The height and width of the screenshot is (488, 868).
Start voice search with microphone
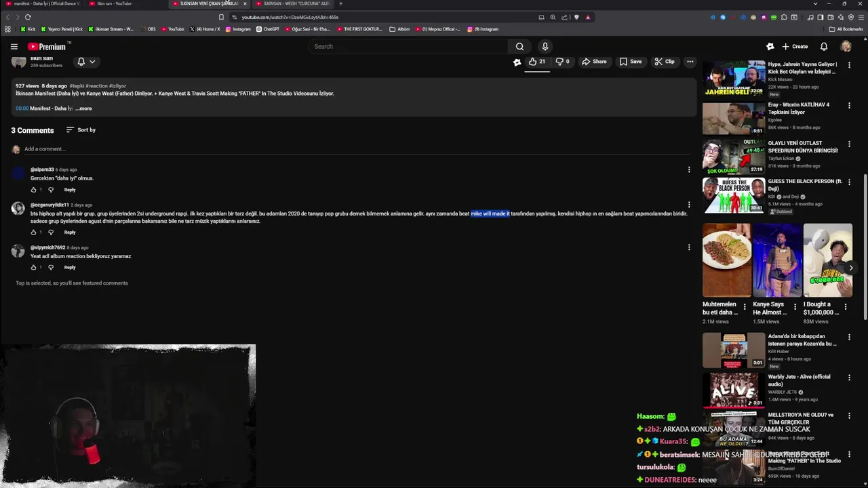[545, 47]
